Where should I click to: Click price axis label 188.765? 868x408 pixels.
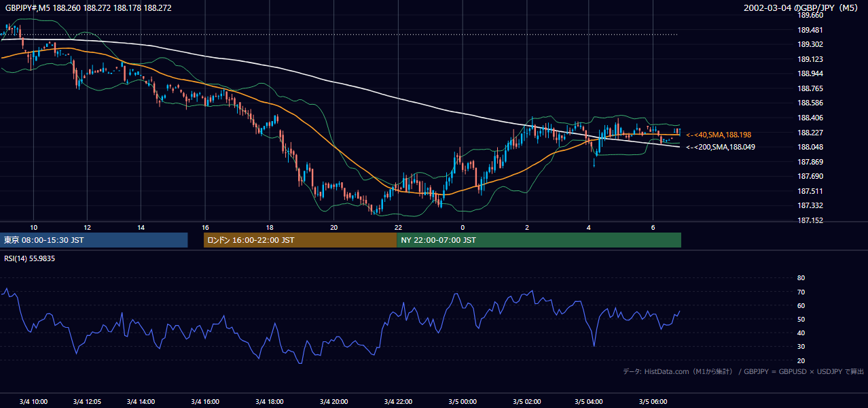pyautogui.click(x=810, y=88)
